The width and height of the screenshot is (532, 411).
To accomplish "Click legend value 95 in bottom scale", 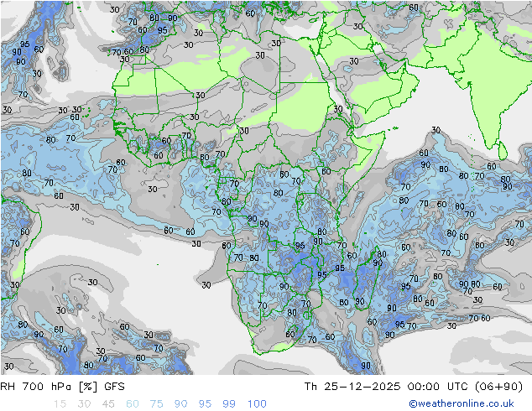I will 205,404.
